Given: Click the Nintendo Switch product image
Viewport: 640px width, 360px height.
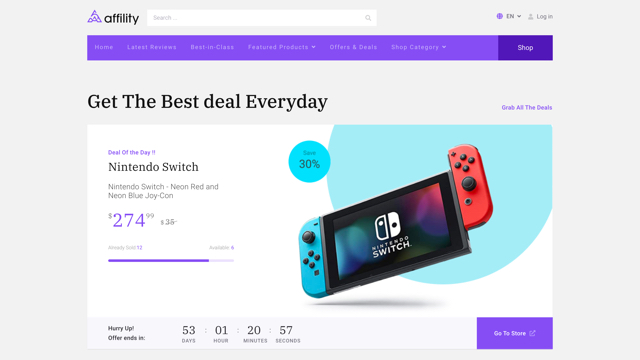Looking at the screenshot, I should pyautogui.click(x=396, y=222).
